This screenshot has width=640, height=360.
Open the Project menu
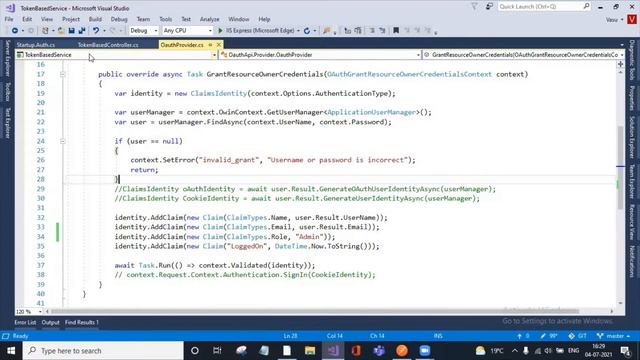point(71,19)
